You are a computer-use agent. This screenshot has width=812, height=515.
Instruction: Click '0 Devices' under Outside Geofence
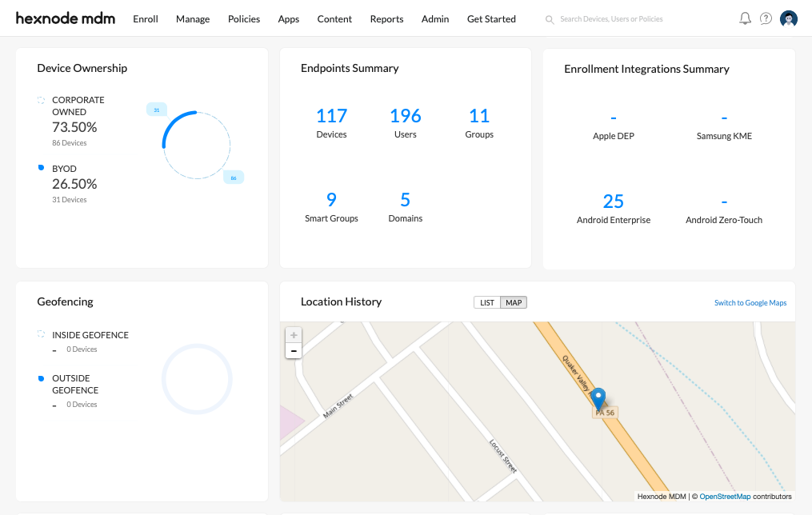[82, 405]
